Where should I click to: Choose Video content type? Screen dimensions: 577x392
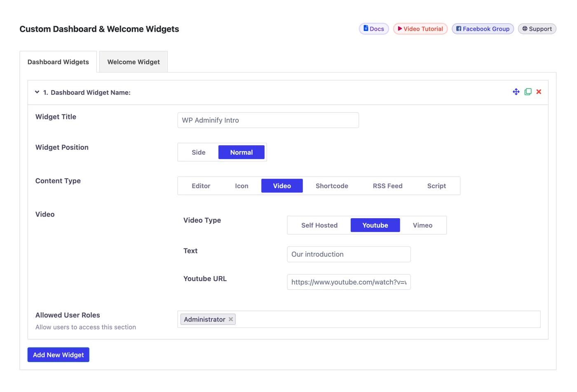tap(282, 186)
